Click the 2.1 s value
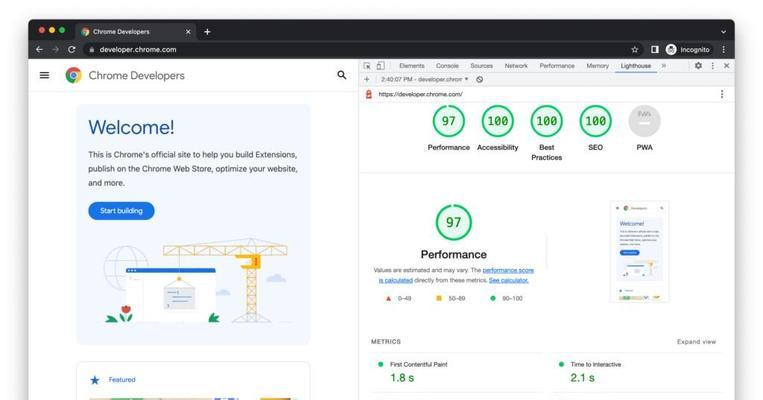This screenshot has height=400, width=763. 582,378
